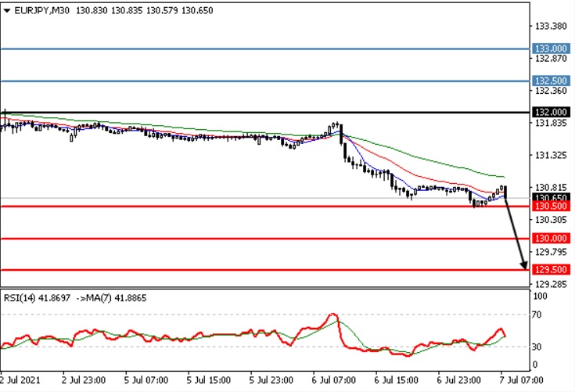Click the large bearish candle after 6 Jul 07:00
This screenshot has width=575, height=392.
[341, 135]
